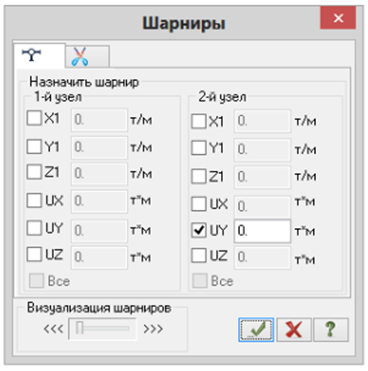Uncheck UY checkbox in 2-й узел
Viewport: 368px width, 371px height.
coord(199,231)
